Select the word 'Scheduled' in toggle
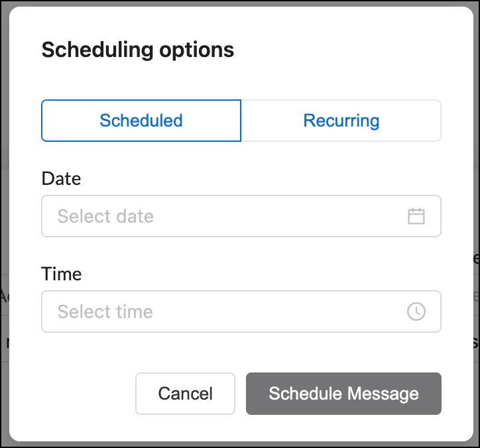The height and width of the screenshot is (448, 480). click(x=141, y=121)
